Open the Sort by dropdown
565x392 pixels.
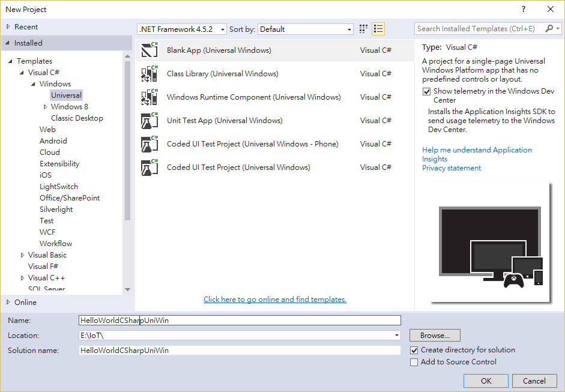click(x=306, y=29)
